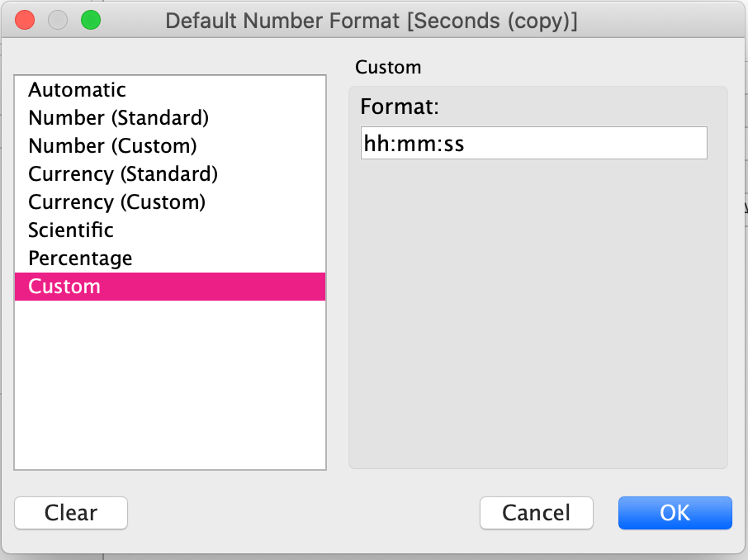Screen dimensions: 748x560
Task: Select Currency (Custom) format
Action: (x=116, y=202)
